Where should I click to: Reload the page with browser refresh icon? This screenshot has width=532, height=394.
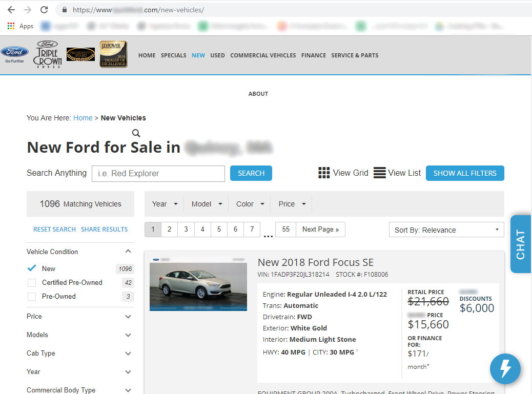click(44, 10)
